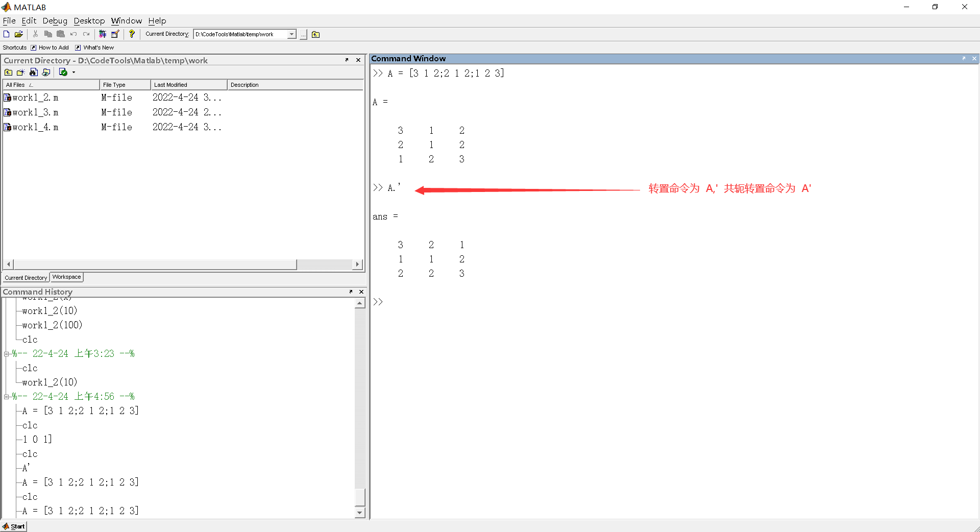Open the Window menu
The image size is (980, 532).
tap(127, 21)
